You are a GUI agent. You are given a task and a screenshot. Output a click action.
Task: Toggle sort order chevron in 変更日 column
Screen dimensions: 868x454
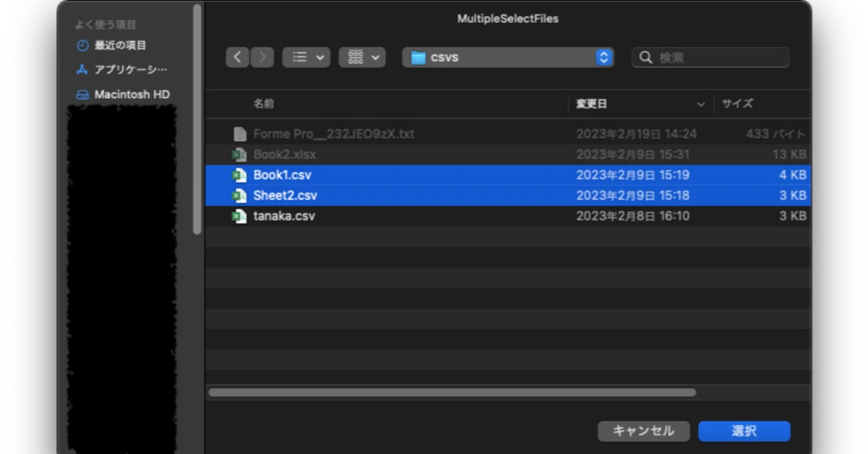pyautogui.click(x=701, y=105)
